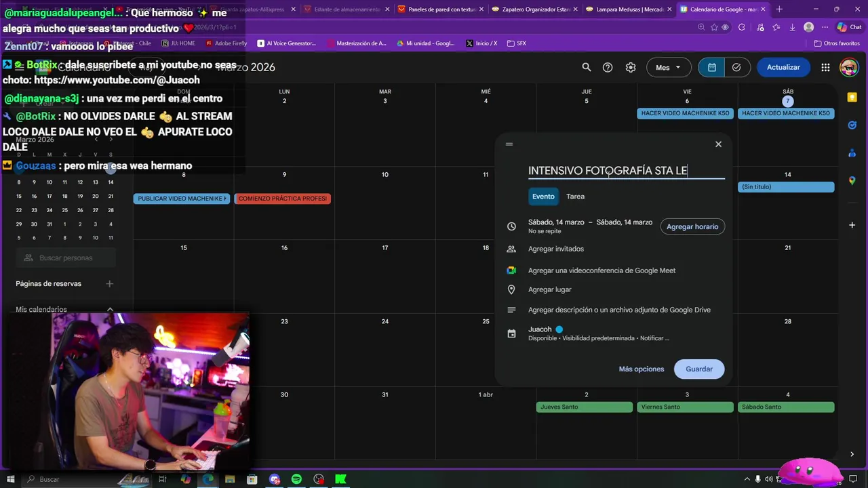The image size is (868, 488).
Task: Open the Google Keep side panel icon
Action: [x=852, y=98]
